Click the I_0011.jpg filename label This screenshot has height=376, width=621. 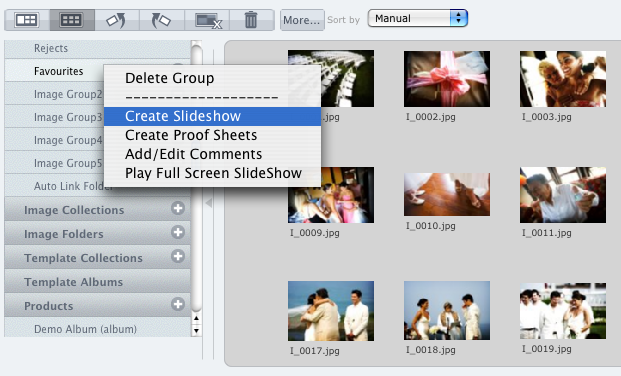(x=547, y=233)
